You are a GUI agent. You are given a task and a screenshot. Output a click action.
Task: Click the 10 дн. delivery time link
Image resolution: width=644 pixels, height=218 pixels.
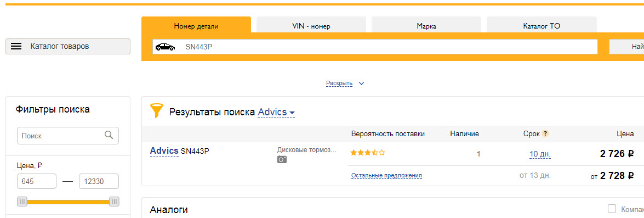[540, 155]
